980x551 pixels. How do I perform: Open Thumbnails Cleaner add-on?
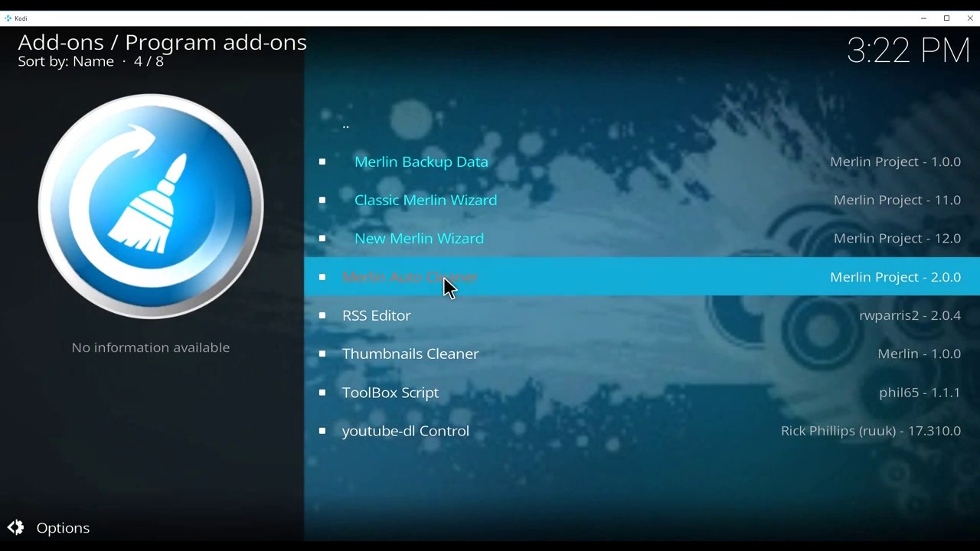click(642, 354)
